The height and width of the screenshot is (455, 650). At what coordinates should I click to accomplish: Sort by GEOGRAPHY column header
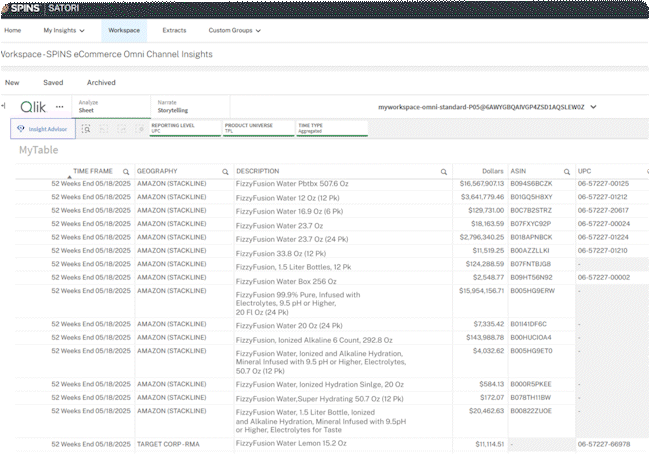[x=157, y=171]
